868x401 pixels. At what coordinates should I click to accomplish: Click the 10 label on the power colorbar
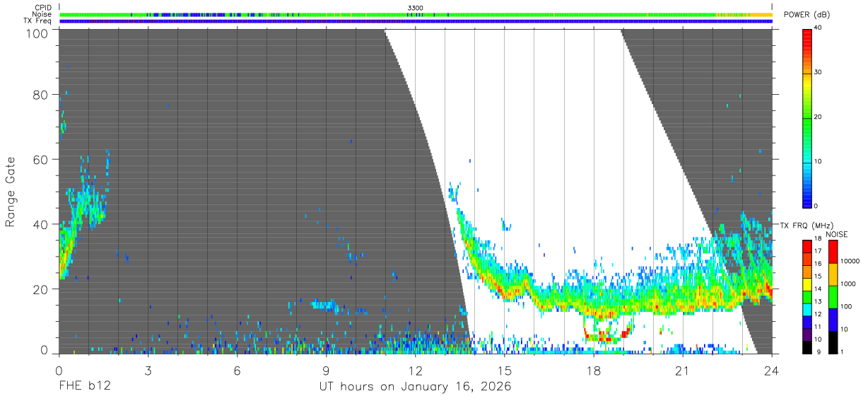pos(819,162)
